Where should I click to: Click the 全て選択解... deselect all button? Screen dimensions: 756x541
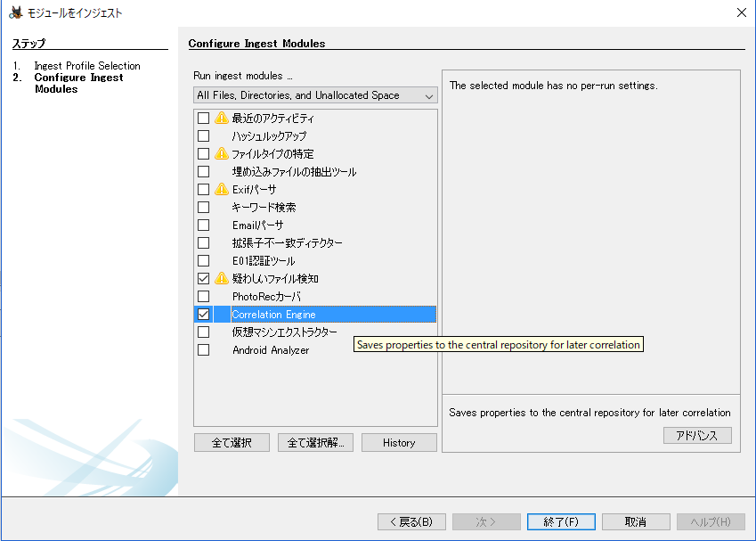[x=315, y=443]
